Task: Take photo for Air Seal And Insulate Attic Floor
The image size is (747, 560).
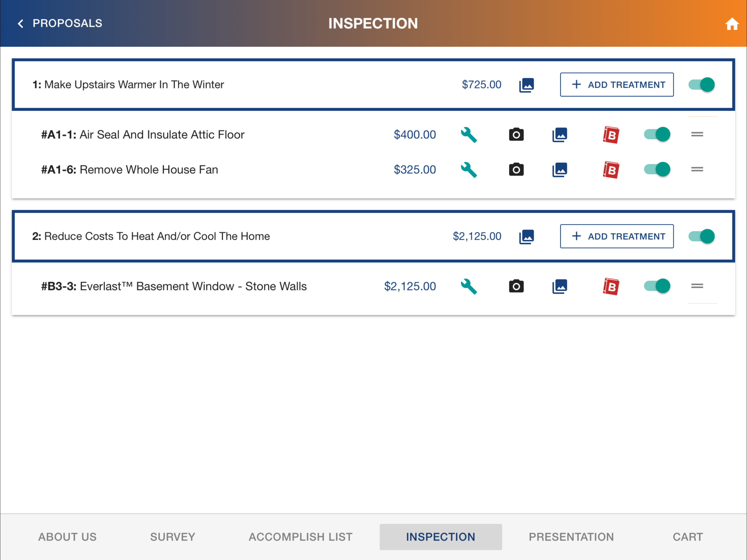Action: (x=516, y=135)
